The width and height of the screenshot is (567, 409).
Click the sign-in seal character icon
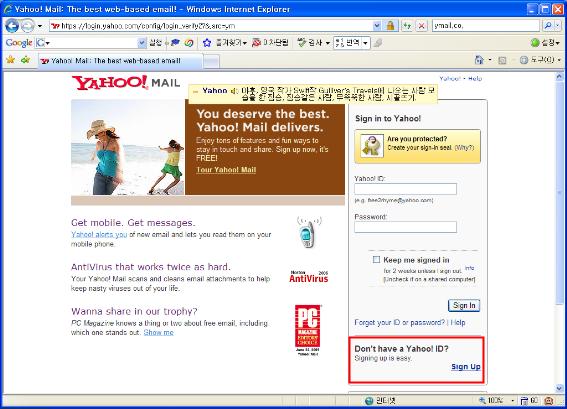[372, 146]
